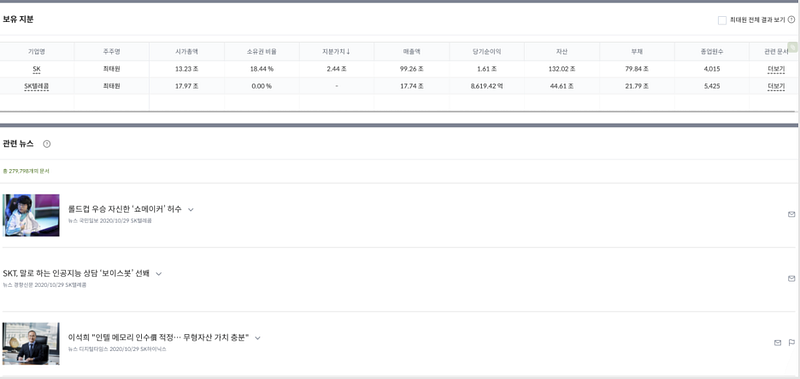This screenshot has height=379, width=800.
Task: Click the flag icon on 이석희 news item
Action: (x=792, y=343)
